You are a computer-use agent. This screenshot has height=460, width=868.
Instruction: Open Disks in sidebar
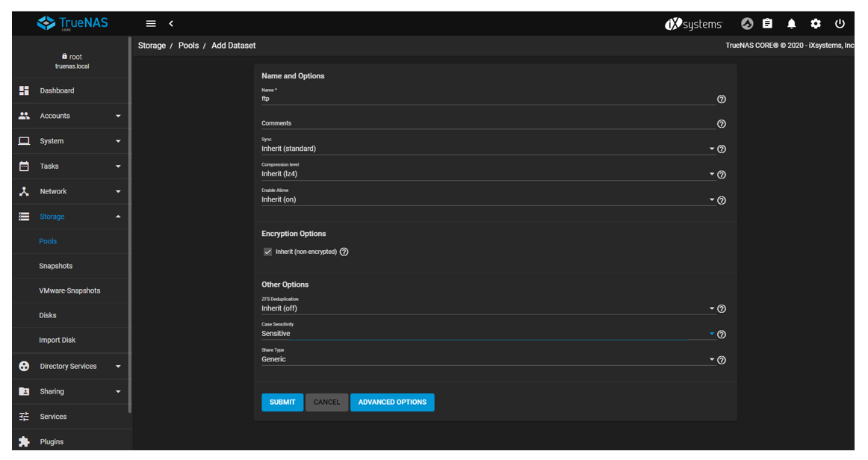click(x=48, y=316)
